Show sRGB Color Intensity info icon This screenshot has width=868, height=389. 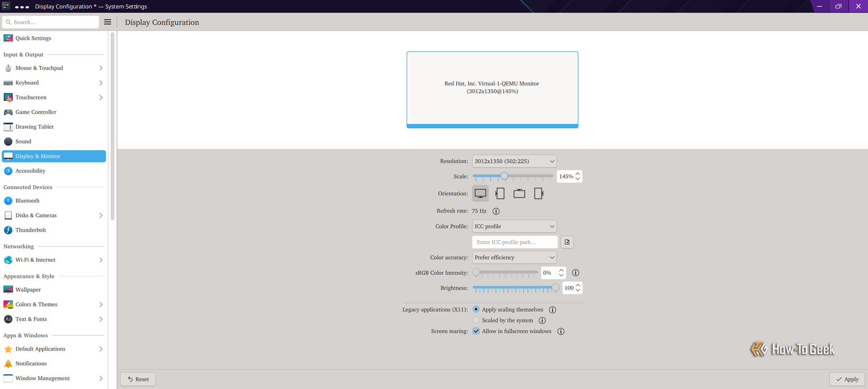pos(576,273)
